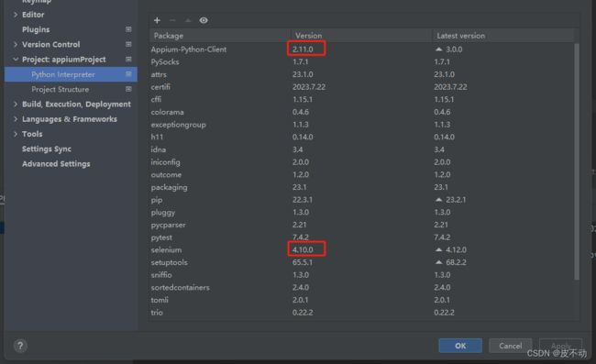
Task: Select the certifi package row
Action: pyautogui.click(x=361, y=87)
